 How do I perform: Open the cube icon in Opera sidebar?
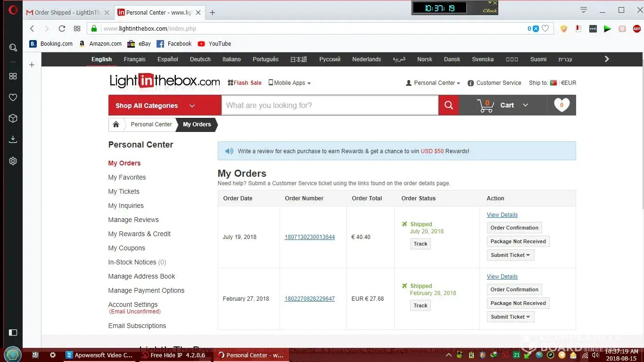(x=13, y=118)
